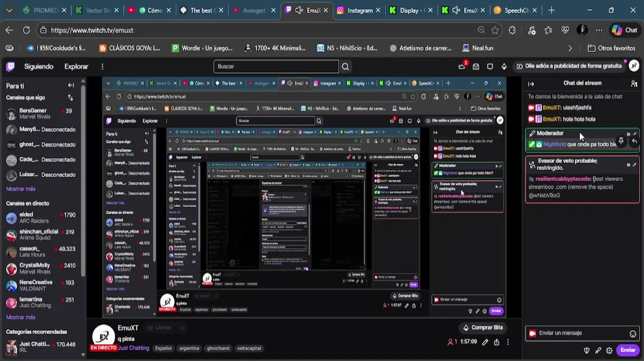Click Dile adiós a publicidad banner
This screenshot has width=644, height=361.
pos(569,66)
